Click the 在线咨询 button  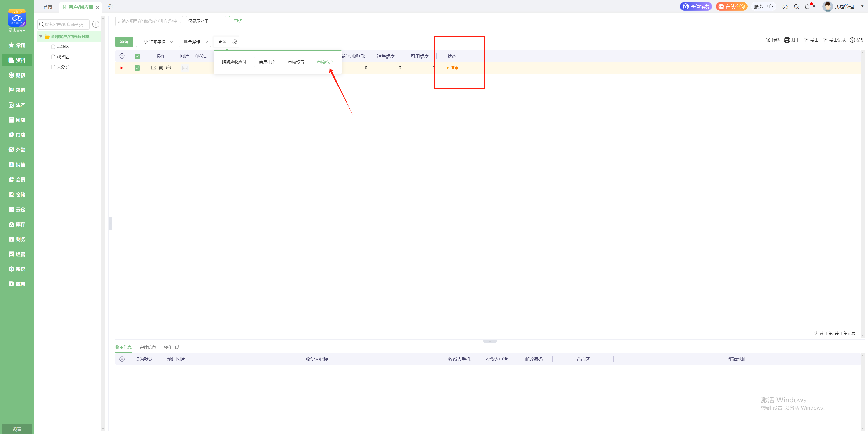click(731, 6)
